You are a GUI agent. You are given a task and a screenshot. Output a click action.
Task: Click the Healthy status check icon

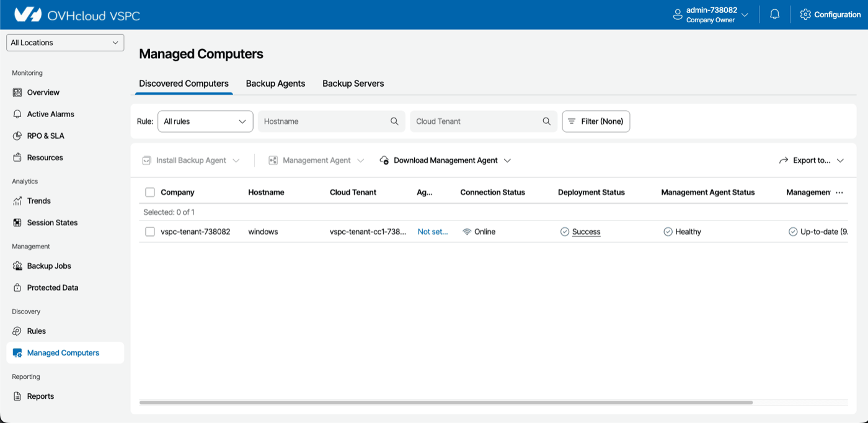668,232
